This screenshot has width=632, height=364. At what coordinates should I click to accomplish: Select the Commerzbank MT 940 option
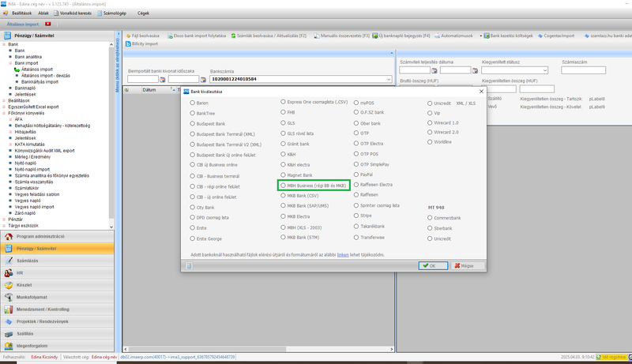point(430,217)
